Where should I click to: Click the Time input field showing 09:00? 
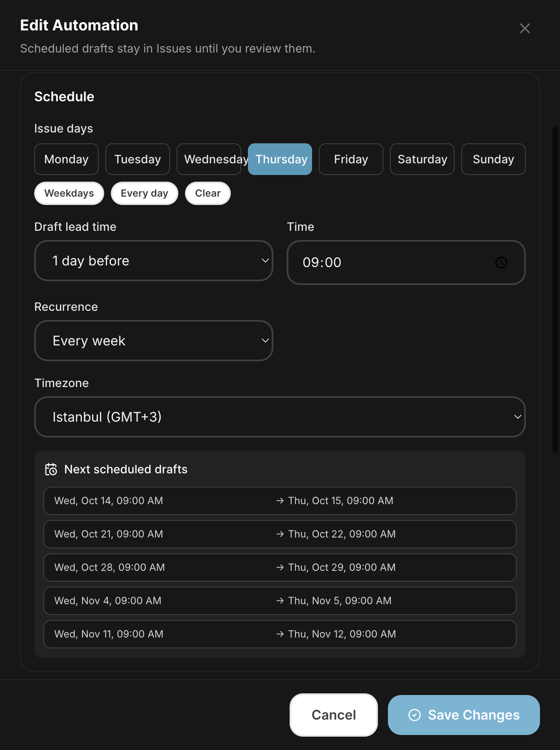pos(406,262)
